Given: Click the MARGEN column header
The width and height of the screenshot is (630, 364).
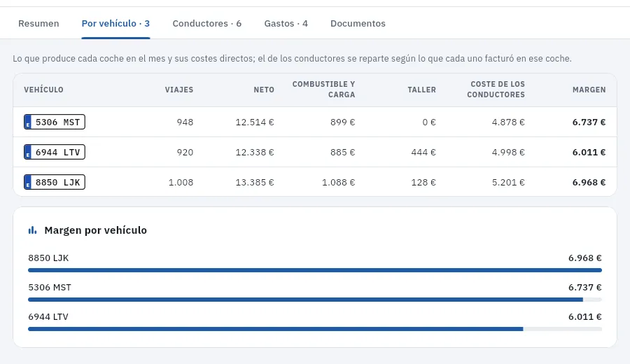Looking at the screenshot, I should (x=589, y=90).
